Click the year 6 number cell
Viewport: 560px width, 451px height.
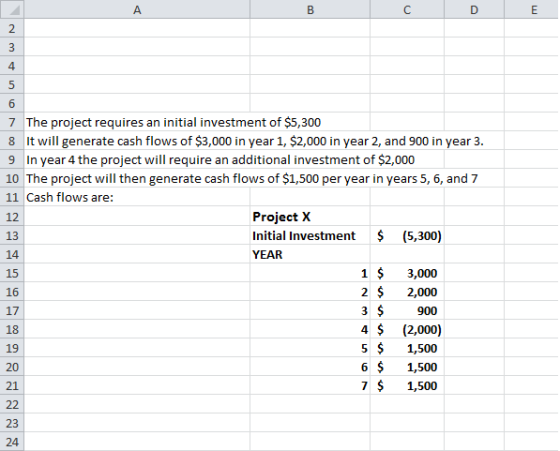[x=310, y=367]
